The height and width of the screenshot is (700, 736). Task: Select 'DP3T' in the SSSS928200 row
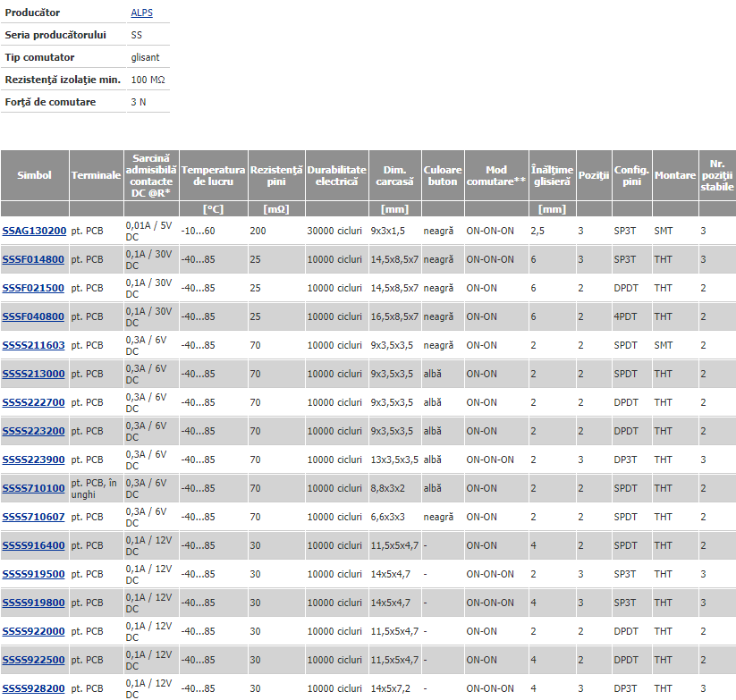625,688
